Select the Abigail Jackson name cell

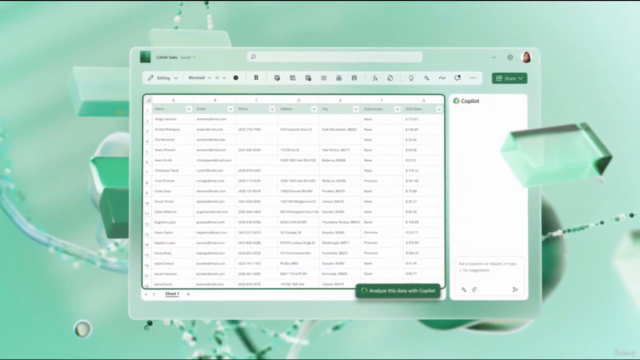173,119
